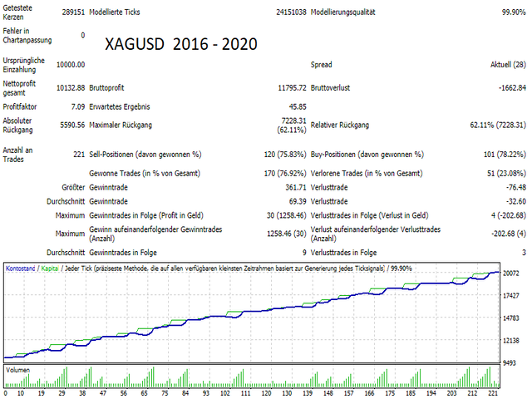The height and width of the screenshot is (399, 532).
Task: Click the Gewinn aufeinanderfolgender Gewinntrades label
Action: click(x=155, y=234)
